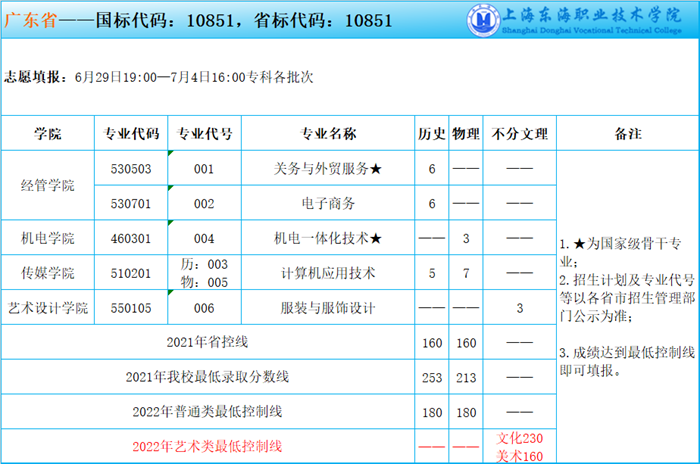Click the 2021年我校最低录取分数线 row label
700x464 pixels.
click(x=207, y=377)
